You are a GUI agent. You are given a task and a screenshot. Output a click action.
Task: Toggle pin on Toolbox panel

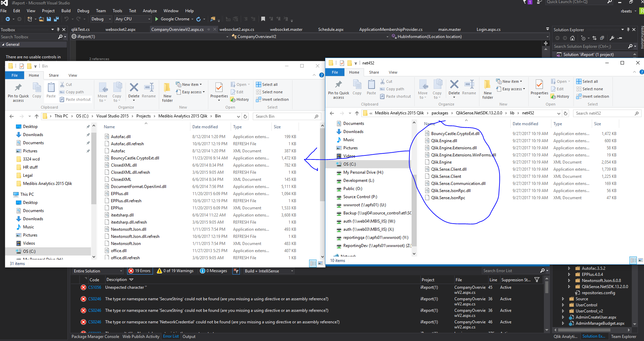[x=58, y=30]
